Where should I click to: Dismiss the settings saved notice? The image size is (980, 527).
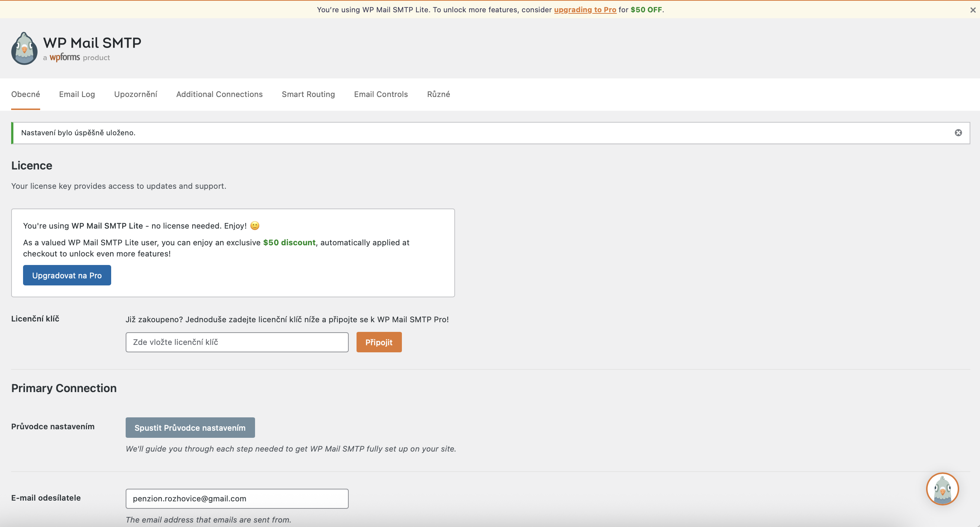(958, 133)
